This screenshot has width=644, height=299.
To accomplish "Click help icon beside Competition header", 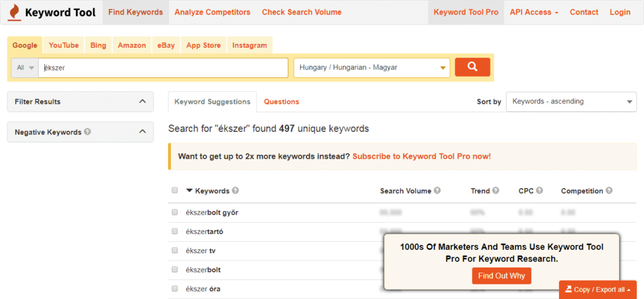I will [x=609, y=191].
